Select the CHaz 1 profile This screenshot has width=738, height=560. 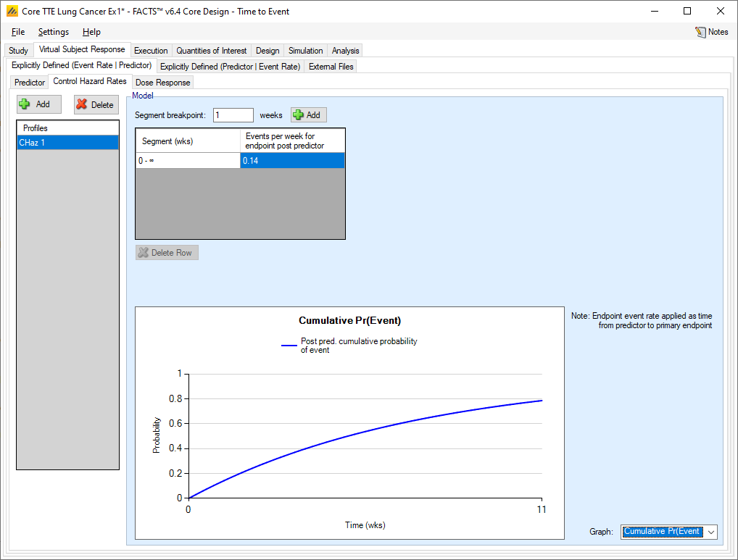67,143
